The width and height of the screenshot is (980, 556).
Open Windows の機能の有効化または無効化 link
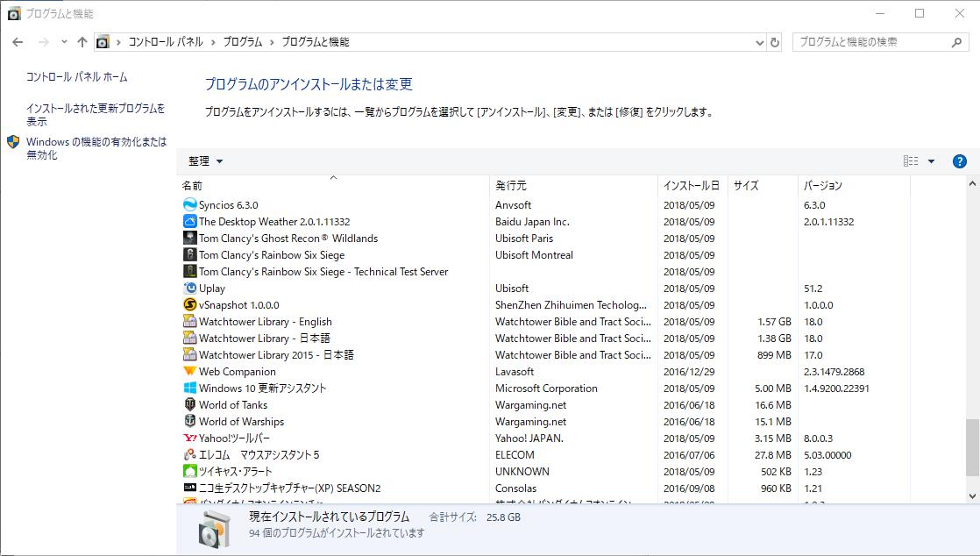[96, 148]
